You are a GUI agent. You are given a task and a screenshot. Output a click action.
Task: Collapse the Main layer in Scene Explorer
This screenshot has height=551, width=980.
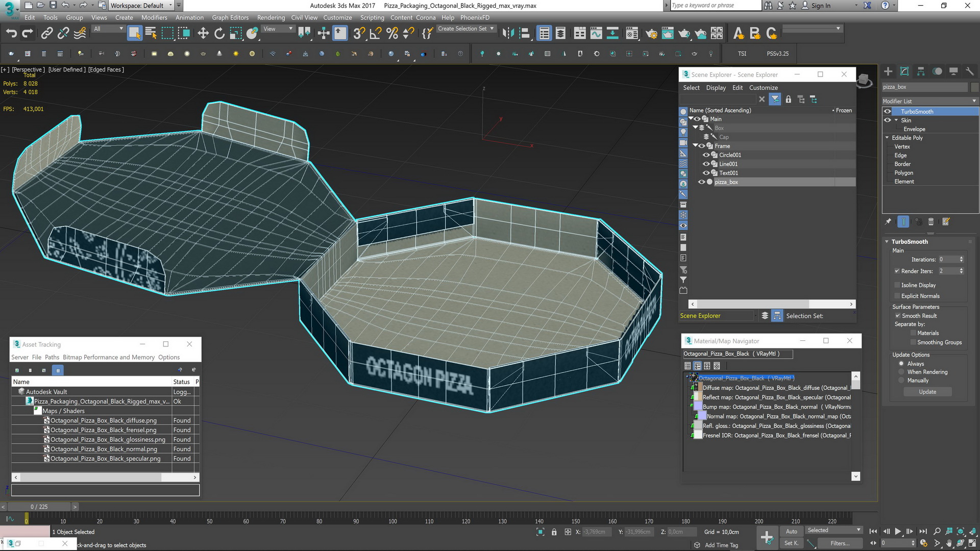click(x=691, y=119)
